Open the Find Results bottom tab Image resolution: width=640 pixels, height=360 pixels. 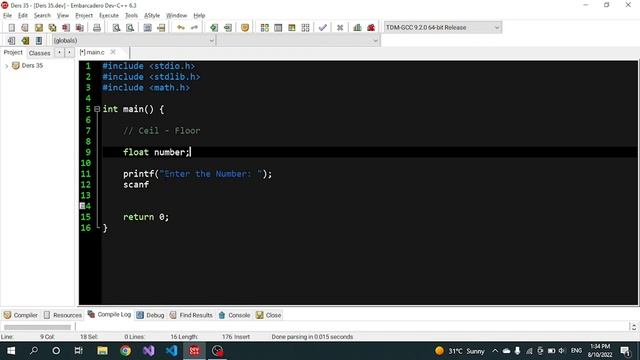click(x=191, y=315)
